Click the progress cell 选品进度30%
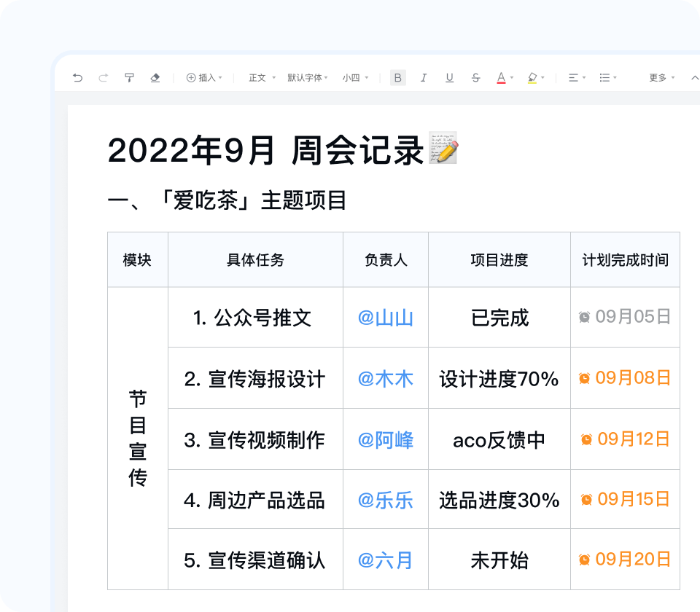 pyautogui.click(x=499, y=501)
